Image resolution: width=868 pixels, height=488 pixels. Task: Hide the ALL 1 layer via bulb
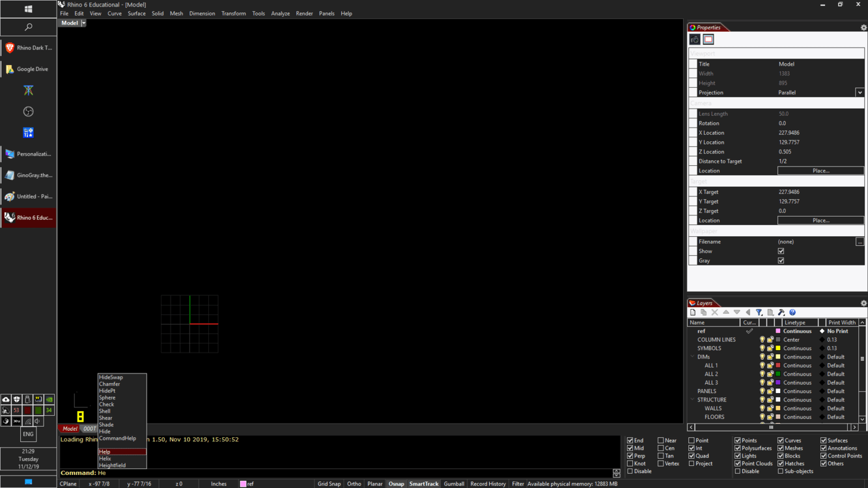(762, 366)
